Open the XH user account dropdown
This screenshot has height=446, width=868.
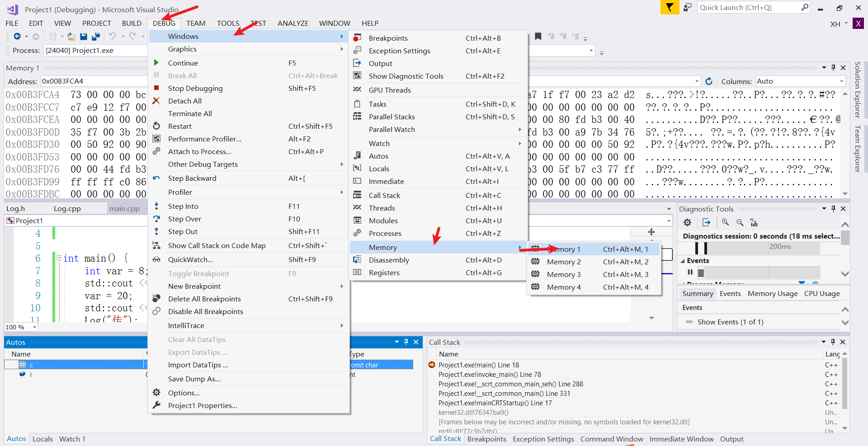click(839, 24)
